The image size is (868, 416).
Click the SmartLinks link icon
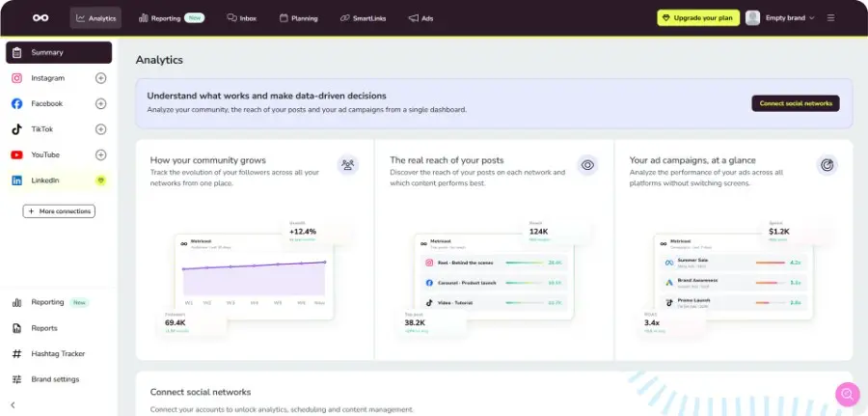(345, 18)
